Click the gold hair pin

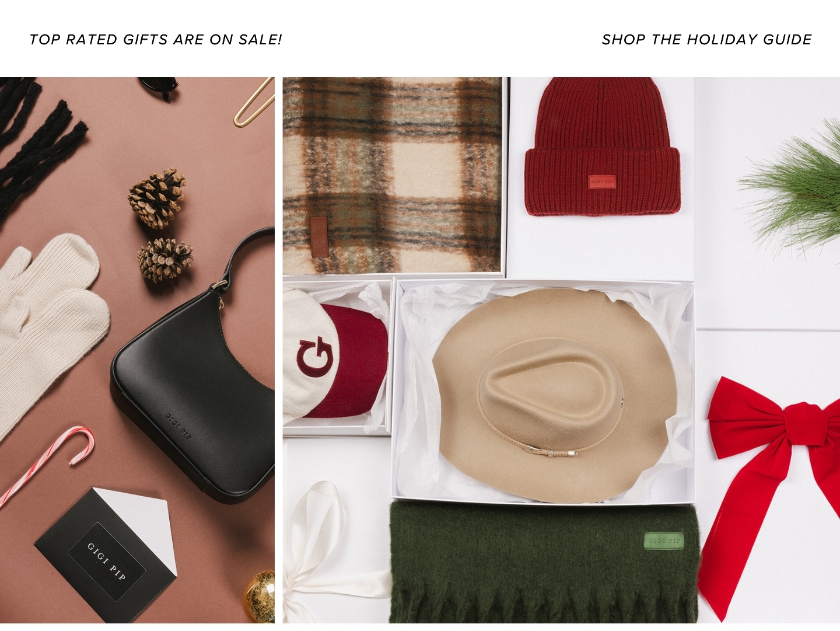pyautogui.click(x=255, y=101)
